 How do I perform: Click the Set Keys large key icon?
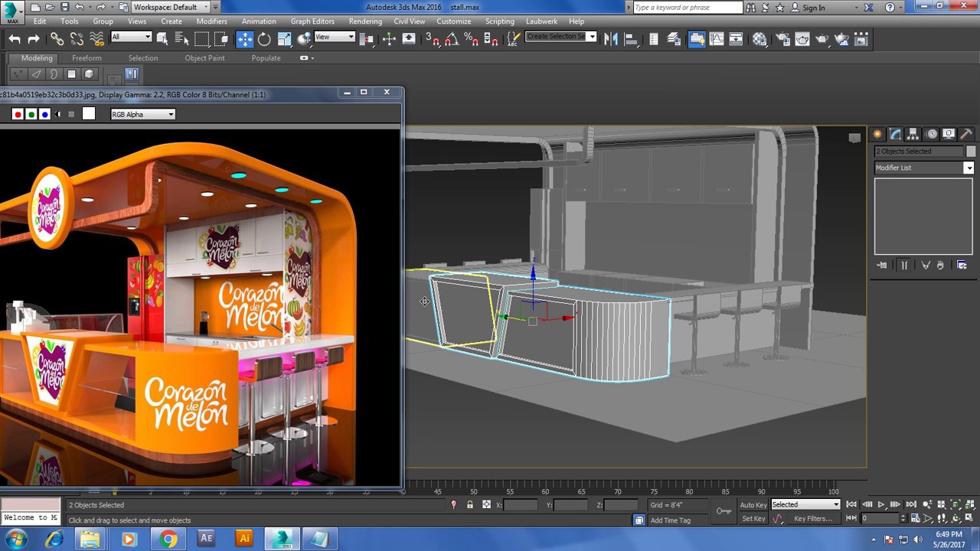(724, 511)
